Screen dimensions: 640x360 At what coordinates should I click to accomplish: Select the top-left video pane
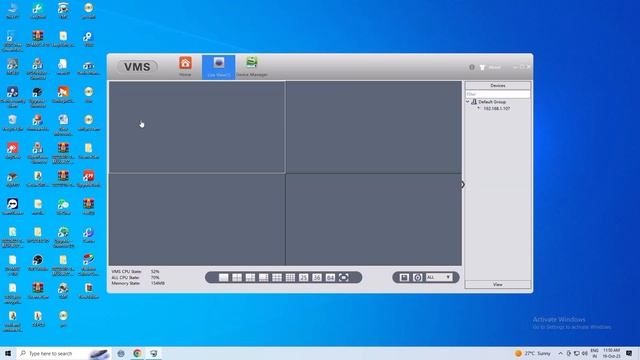(197, 127)
